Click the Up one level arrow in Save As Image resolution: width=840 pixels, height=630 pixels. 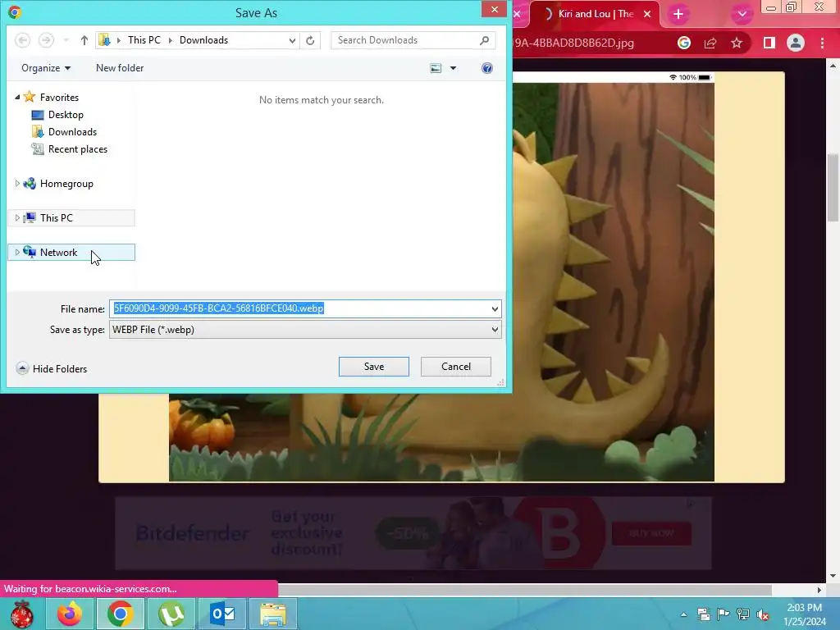pos(84,40)
